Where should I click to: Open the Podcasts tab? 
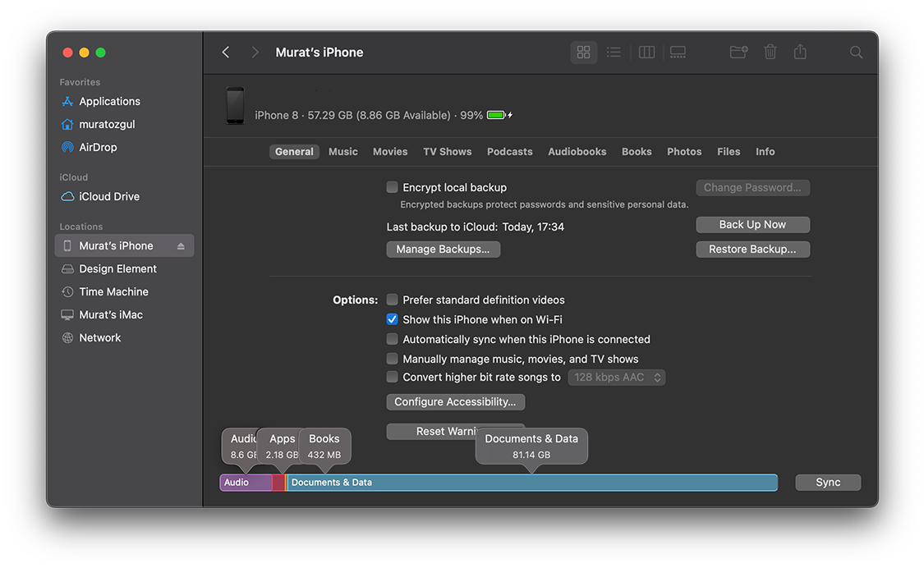510,151
